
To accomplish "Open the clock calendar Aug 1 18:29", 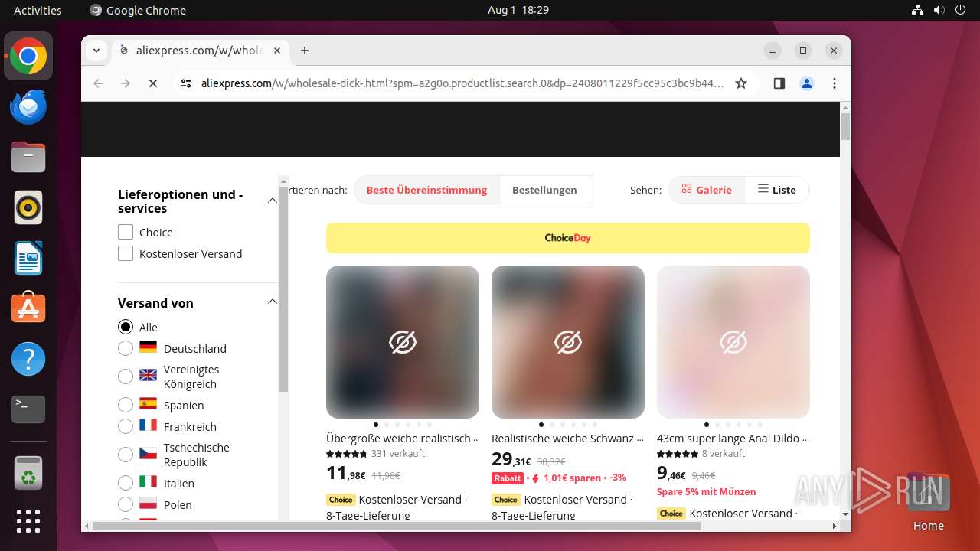I will pyautogui.click(x=518, y=10).
